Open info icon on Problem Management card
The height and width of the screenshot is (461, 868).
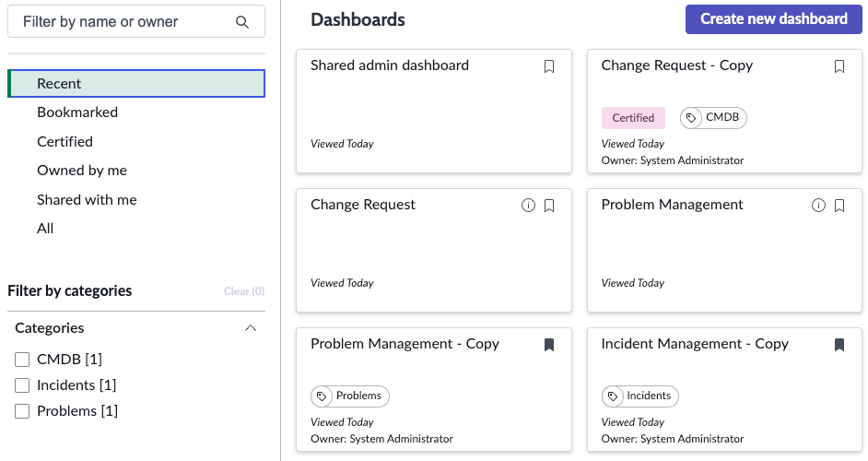pyautogui.click(x=818, y=206)
